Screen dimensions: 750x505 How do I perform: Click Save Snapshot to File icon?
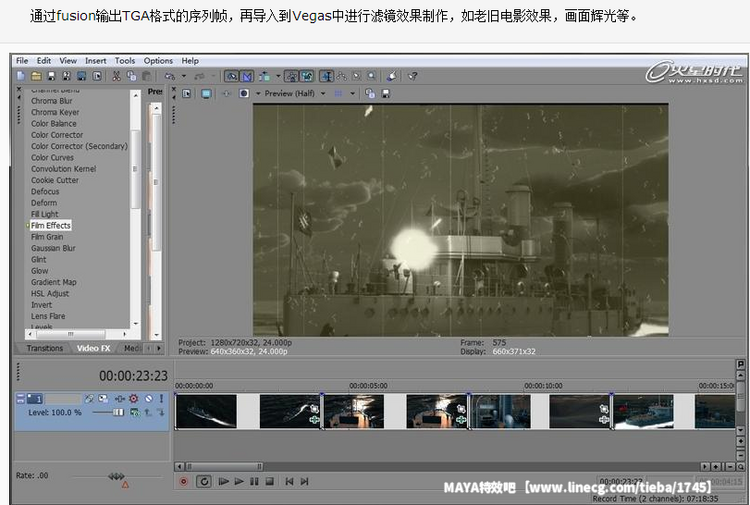click(386, 94)
